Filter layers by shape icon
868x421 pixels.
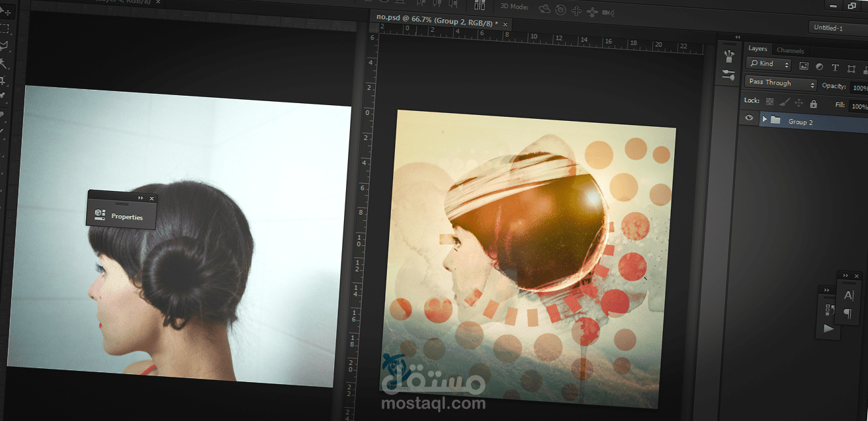pyautogui.click(x=851, y=68)
